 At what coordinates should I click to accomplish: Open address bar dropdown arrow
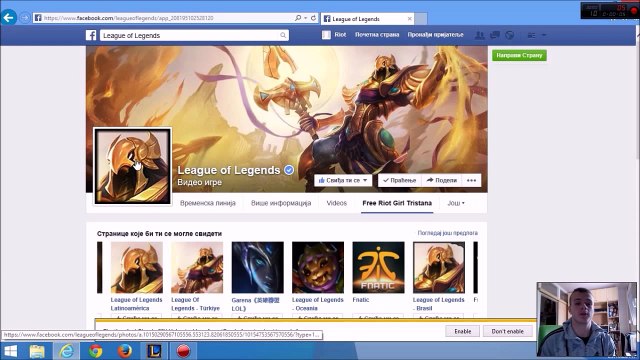305,18
